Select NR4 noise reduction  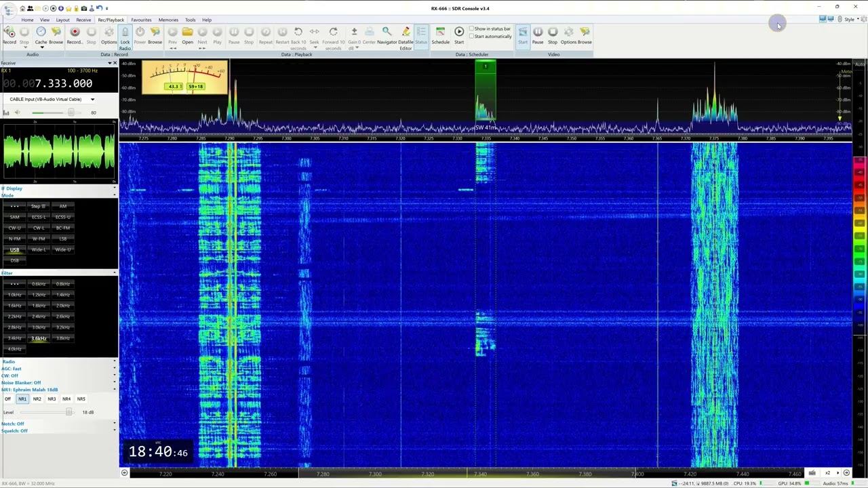click(66, 399)
